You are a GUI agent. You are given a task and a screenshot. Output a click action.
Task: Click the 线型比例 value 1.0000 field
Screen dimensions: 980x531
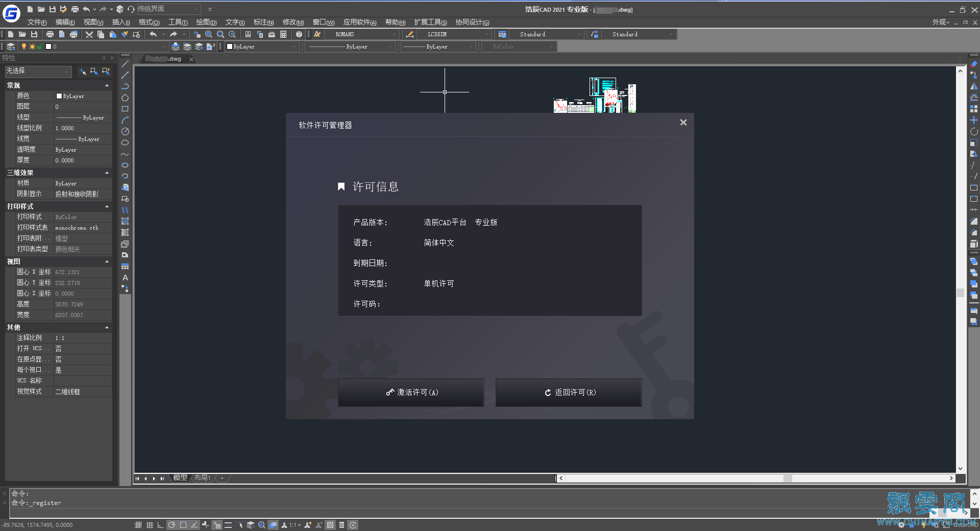coord(83,128)
